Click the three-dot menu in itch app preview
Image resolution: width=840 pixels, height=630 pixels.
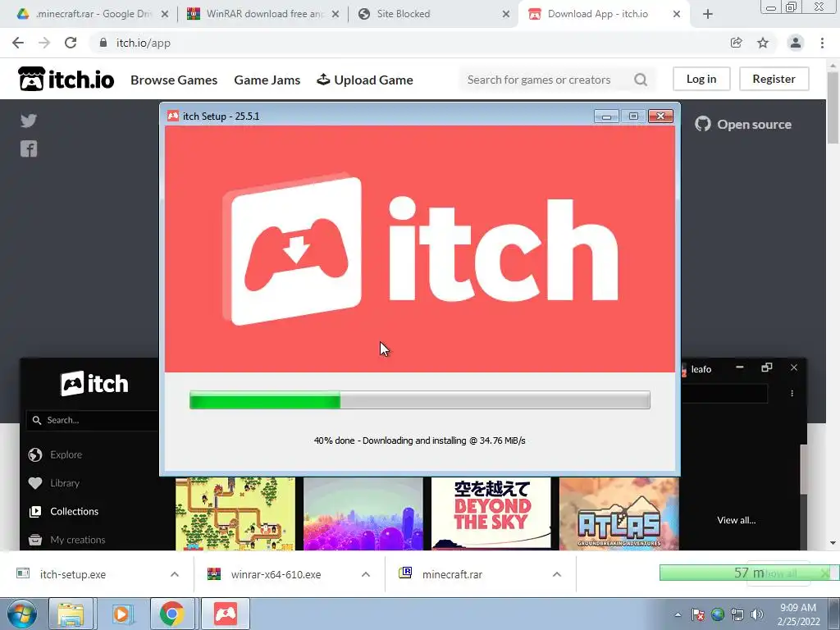pos(792,393)
